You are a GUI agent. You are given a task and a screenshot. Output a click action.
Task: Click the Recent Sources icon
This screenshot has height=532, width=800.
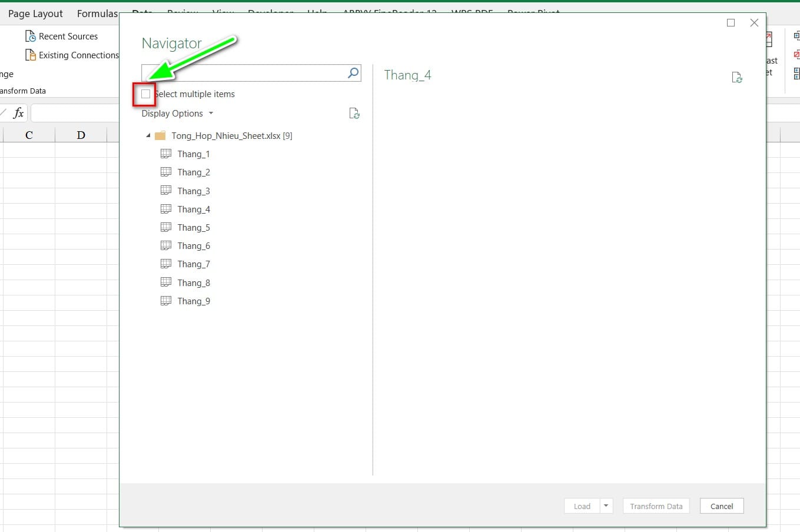(x=31, y=36)
